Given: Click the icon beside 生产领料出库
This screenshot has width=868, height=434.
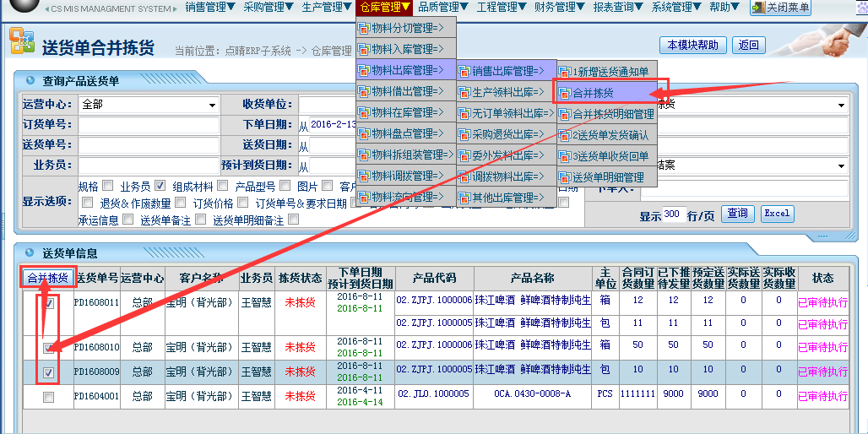Looking at the screenshot, I should (x=464, y=92).
